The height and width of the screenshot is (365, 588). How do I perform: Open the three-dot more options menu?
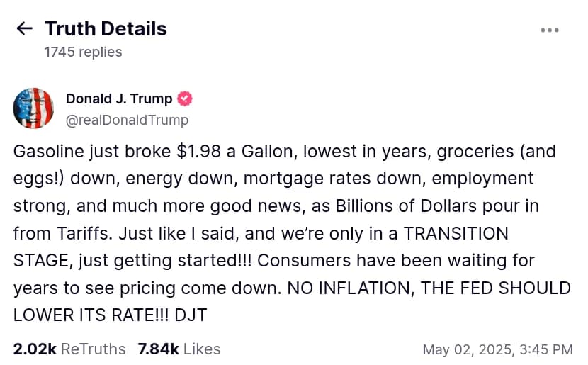[550, 30]
